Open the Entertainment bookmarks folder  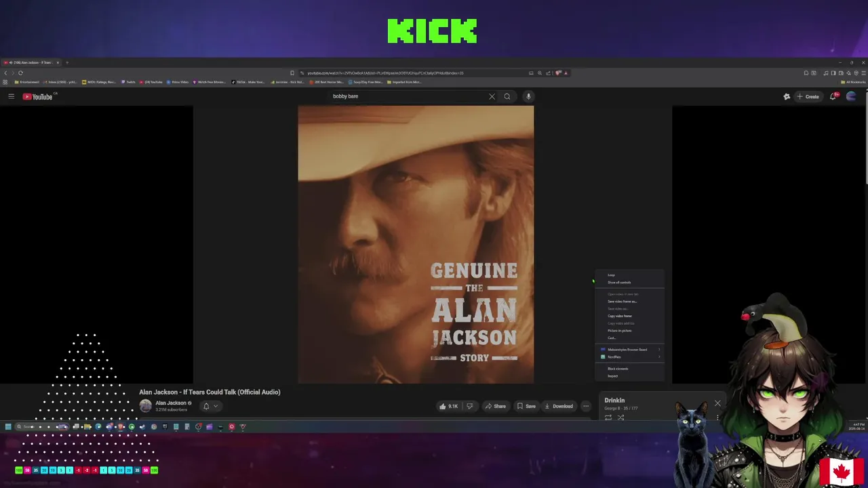(x=27, y=82)
